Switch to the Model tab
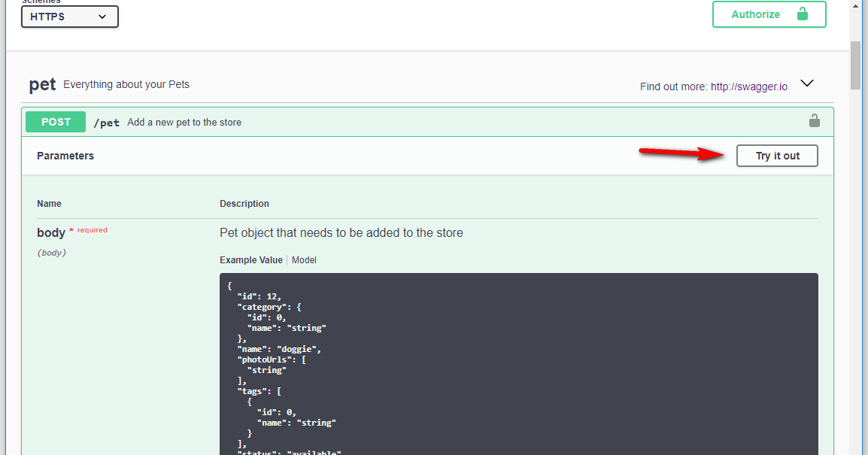Viewport: 868px width, 455px height. click(x=304, y=259)
